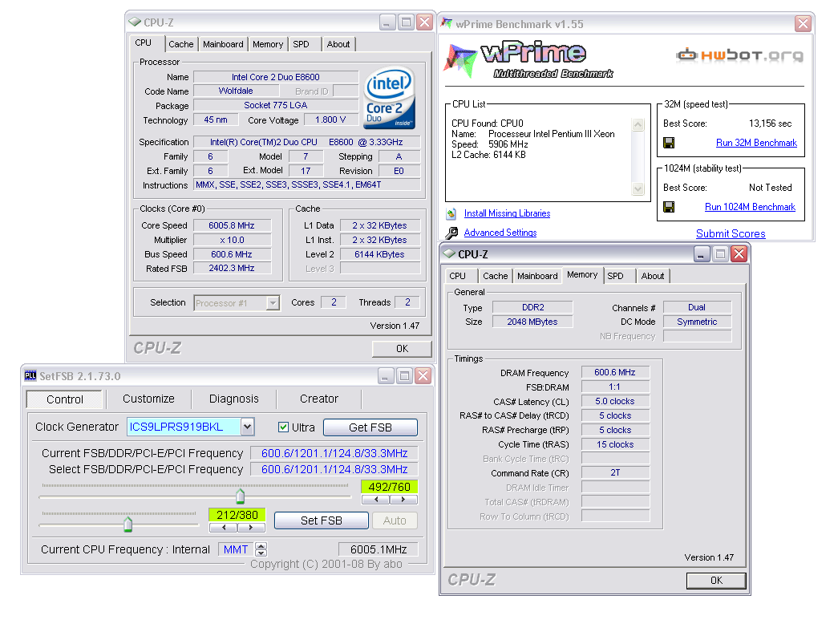Viewport: 838px width, 644px height.
Task: Click Run 1024M Benchmark link
Action: [750, 207]
